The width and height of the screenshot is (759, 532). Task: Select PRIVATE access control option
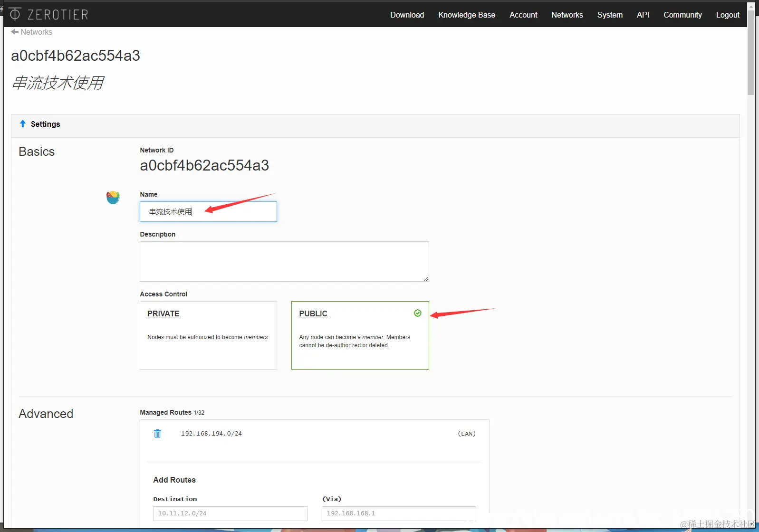(x=208, y=335)
